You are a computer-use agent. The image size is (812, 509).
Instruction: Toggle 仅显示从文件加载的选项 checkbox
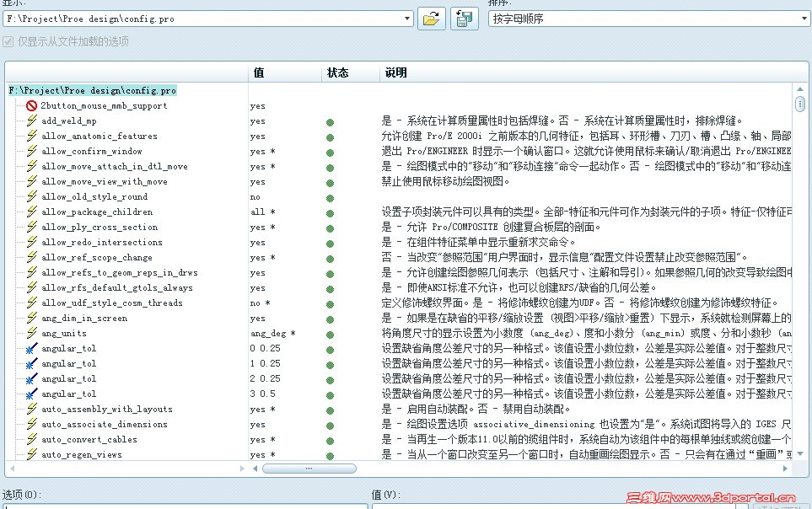point(8,41)
